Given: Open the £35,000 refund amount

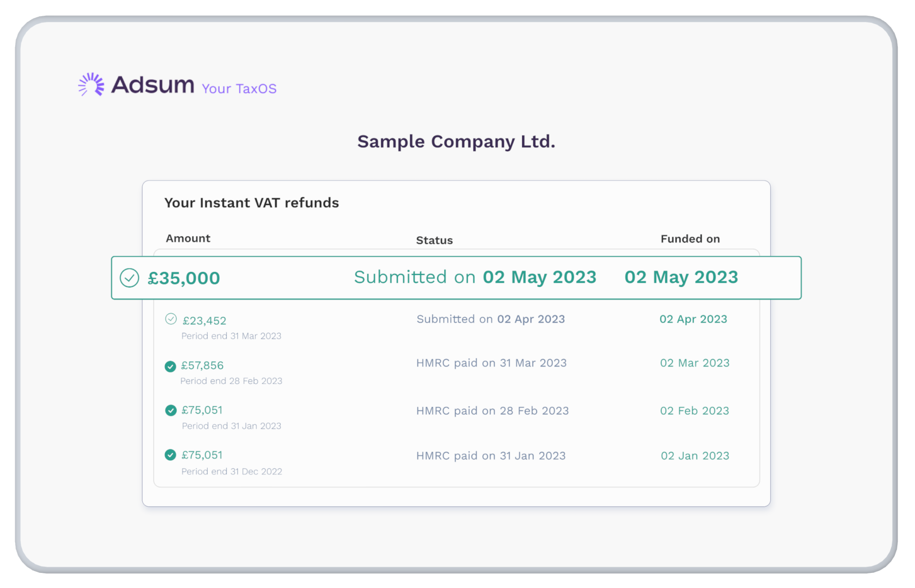Looking at the screenshot, I should pyautogui.click(x=184, y=278).
